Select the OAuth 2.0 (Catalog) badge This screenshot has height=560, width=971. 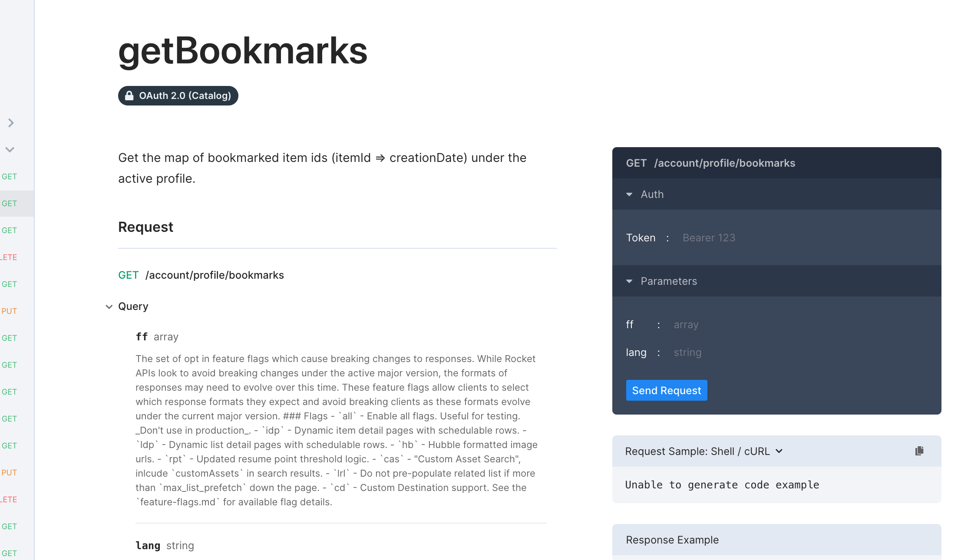point(178,96)
